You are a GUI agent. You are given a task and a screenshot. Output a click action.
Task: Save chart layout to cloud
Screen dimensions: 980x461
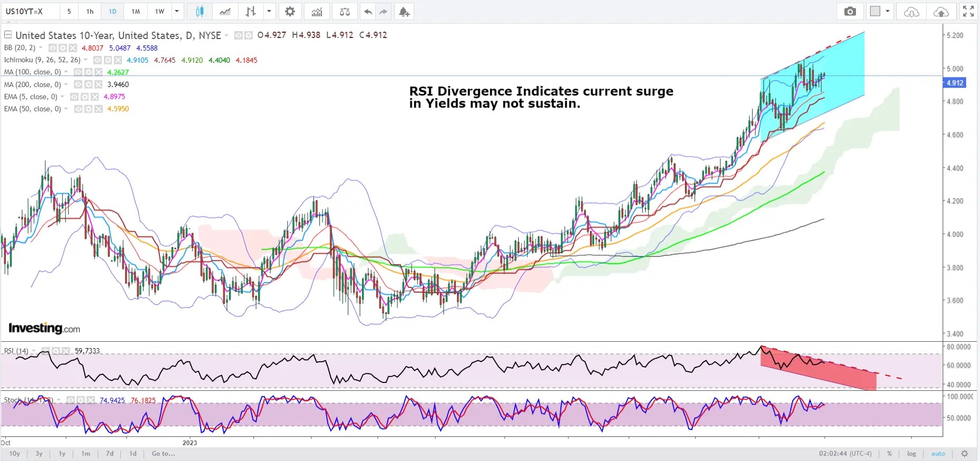pyautogui.click(x=941, y=12)
